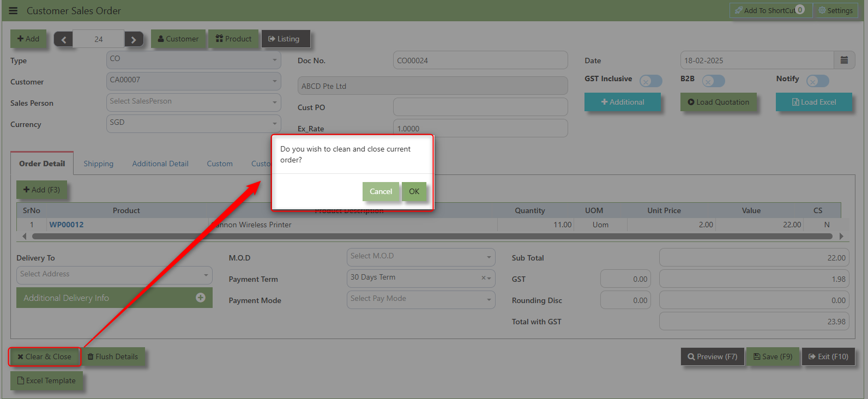
Task: Go to next order record arrow
Action: tap(134, 39)
